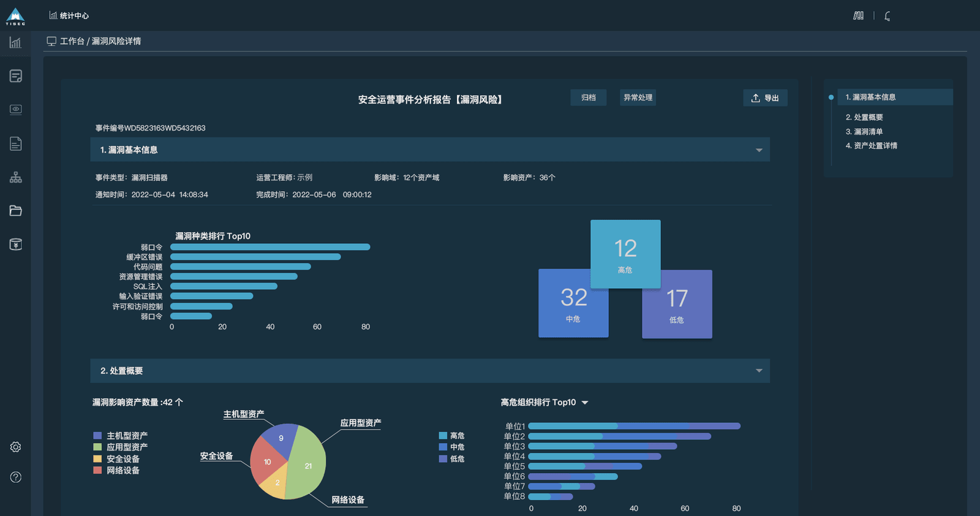Toggle the 主机型资产 legend swatch

coord(97,436)
